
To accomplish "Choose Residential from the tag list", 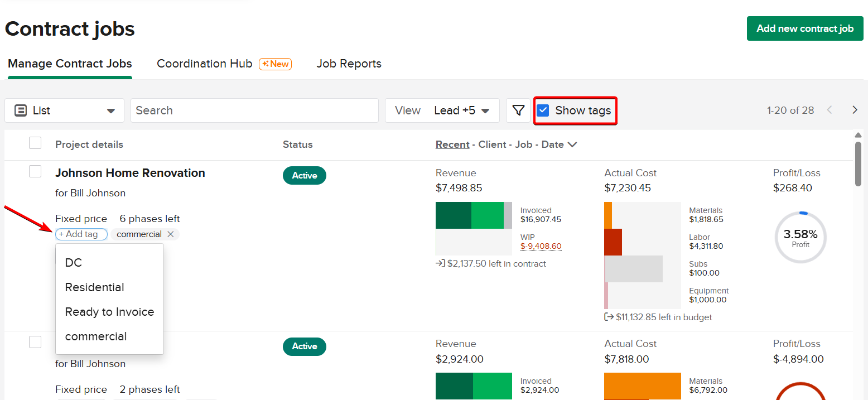I will [x=94, y=287].
